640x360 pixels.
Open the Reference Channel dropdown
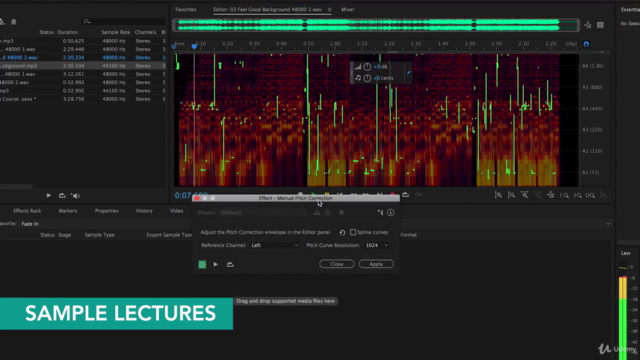pos(274,245)
